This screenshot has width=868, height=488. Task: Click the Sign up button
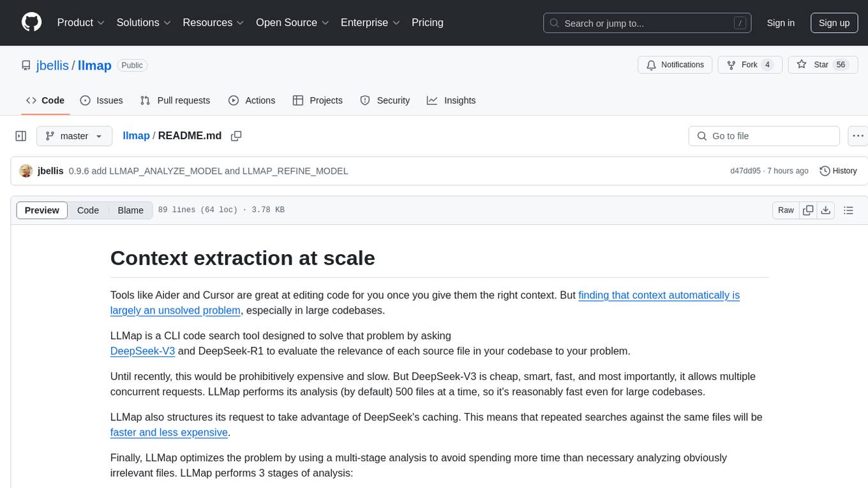point(834,23)
